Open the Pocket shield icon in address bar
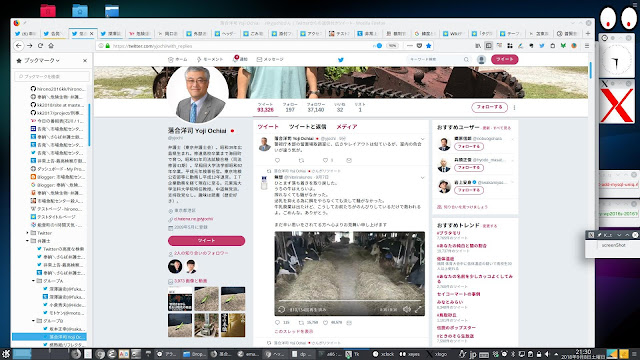Viewport: 640px width, 360px height. [419, 46]
